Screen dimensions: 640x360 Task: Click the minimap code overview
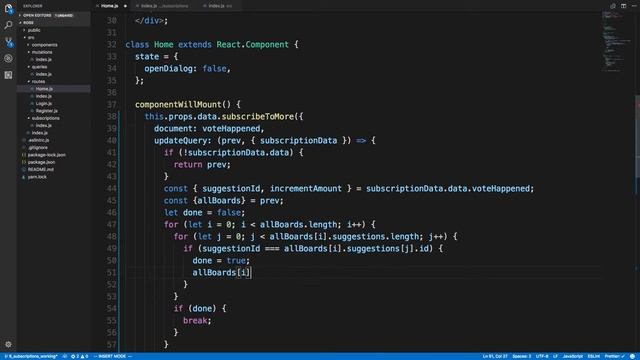click(616, 41)
